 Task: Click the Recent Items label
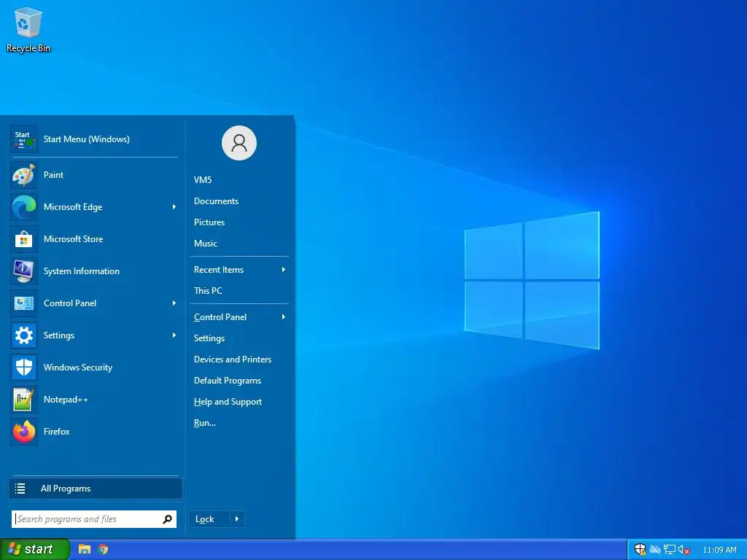(x=219, y=270)
